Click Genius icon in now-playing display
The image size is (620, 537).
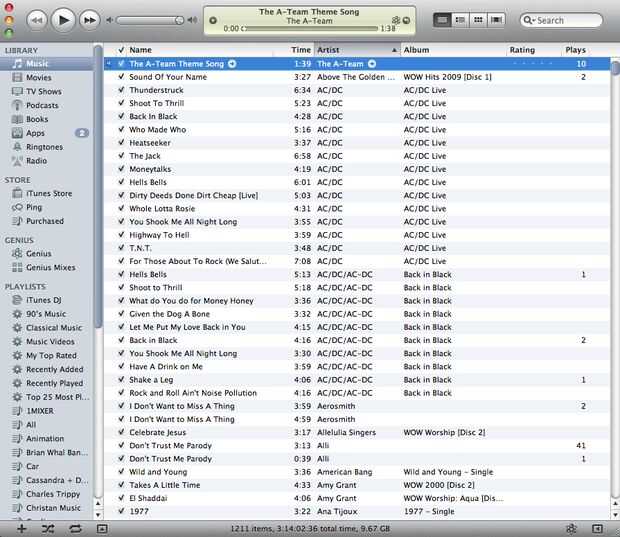pyautogui.click(x=396, y=20)
